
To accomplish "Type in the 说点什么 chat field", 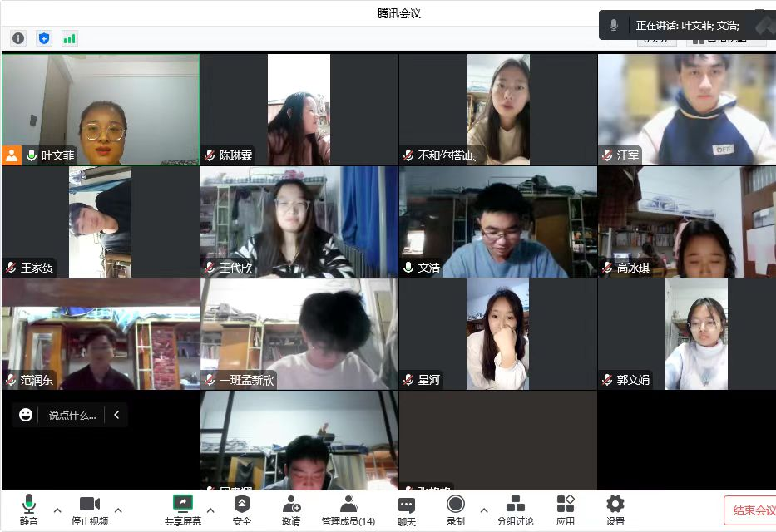I will pos(72,415).
